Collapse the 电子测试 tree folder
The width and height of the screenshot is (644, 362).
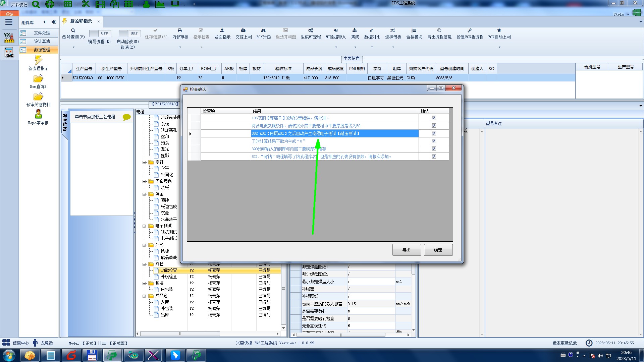pyautogui.click(x=144, y=226)
